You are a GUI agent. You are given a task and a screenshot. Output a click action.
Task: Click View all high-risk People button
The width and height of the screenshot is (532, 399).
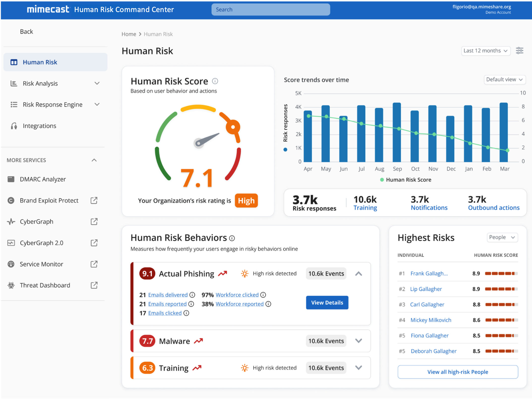(458, 372)
